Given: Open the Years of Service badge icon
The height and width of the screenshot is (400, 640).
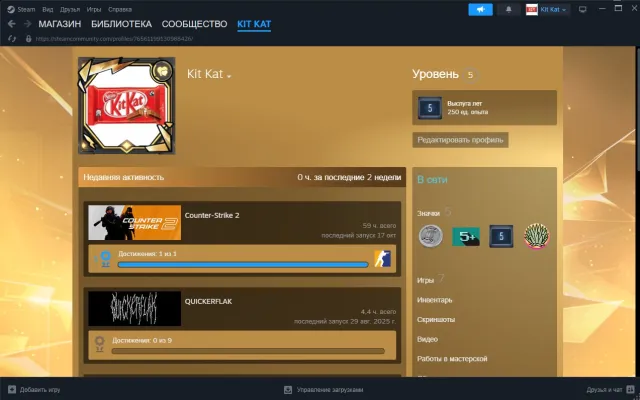Looking at the screenshot, I should (430, 108).
